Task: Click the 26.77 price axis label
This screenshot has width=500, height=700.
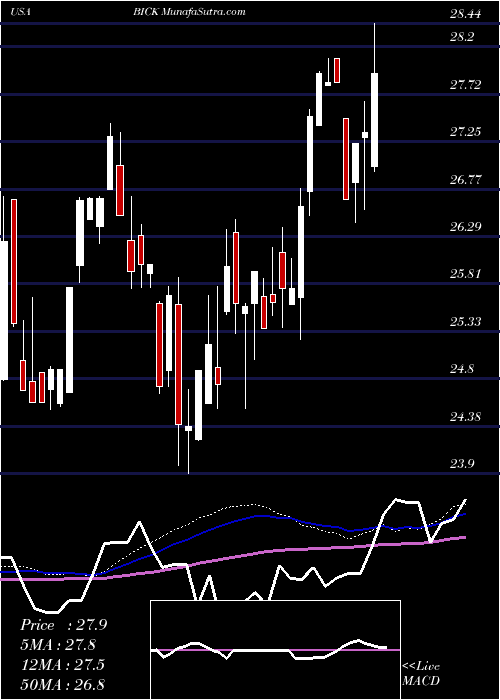Action: pyautogui.click(x=466, y=179)
